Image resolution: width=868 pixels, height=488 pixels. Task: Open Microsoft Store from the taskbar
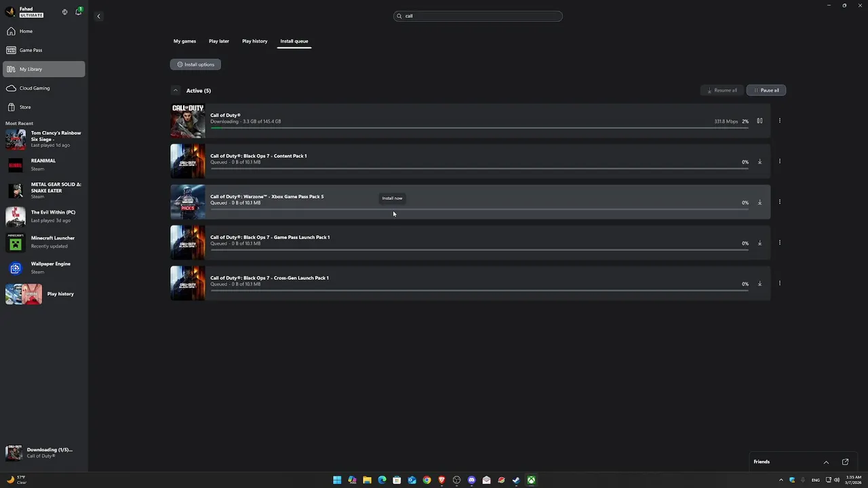397,480
